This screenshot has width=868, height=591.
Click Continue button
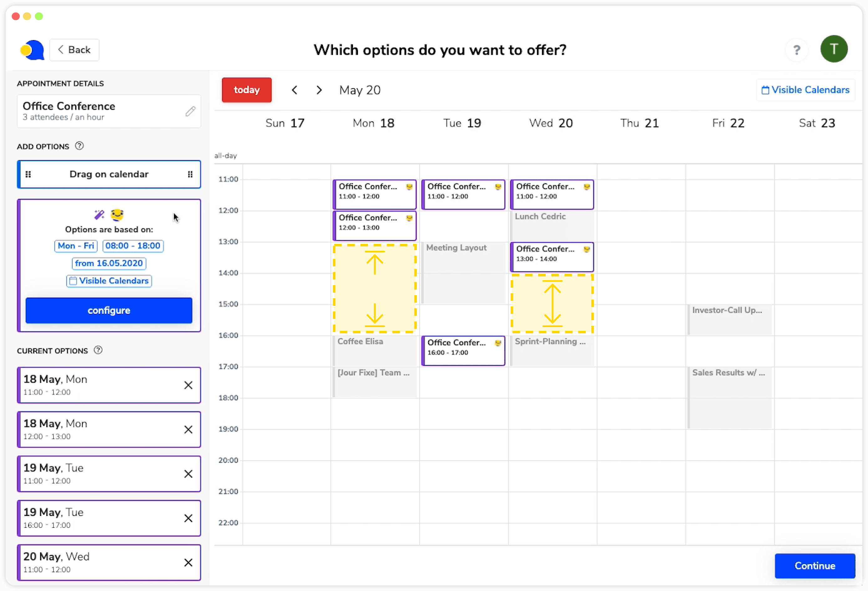pyautogui.click(x=814, y=566)
